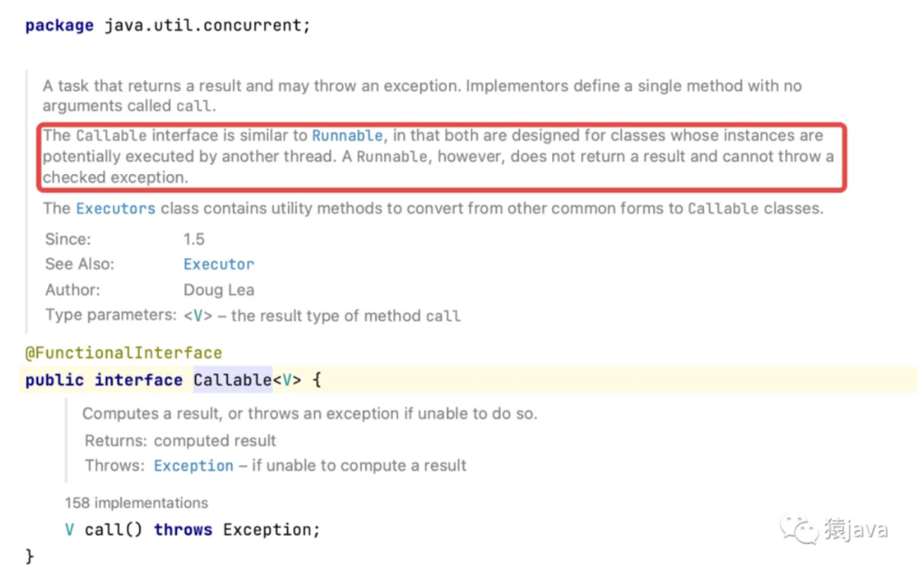This screenshot has width=924, height=588.
Task: Click the type parameter V link
Action: tap(199, 316)
